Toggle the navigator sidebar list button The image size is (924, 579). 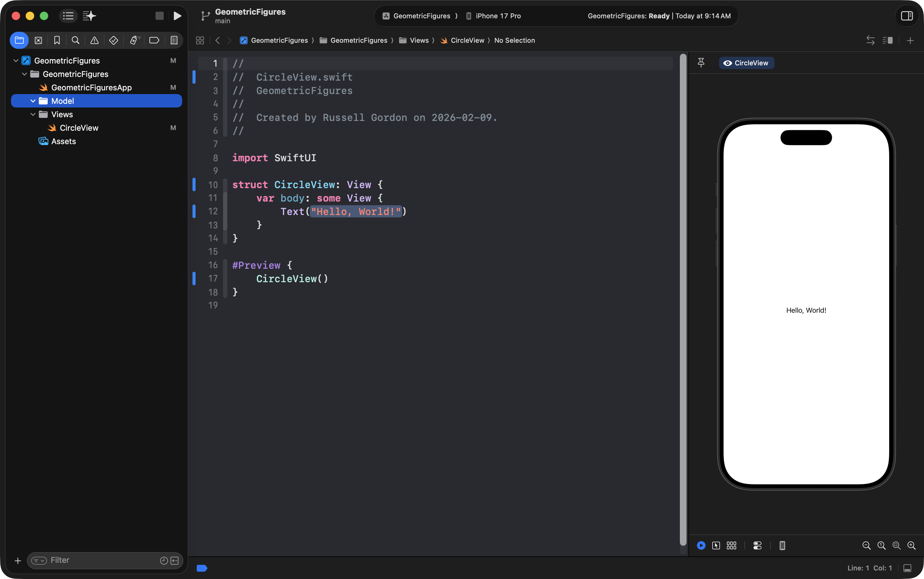pyautogui.click(x=68, y=16)
